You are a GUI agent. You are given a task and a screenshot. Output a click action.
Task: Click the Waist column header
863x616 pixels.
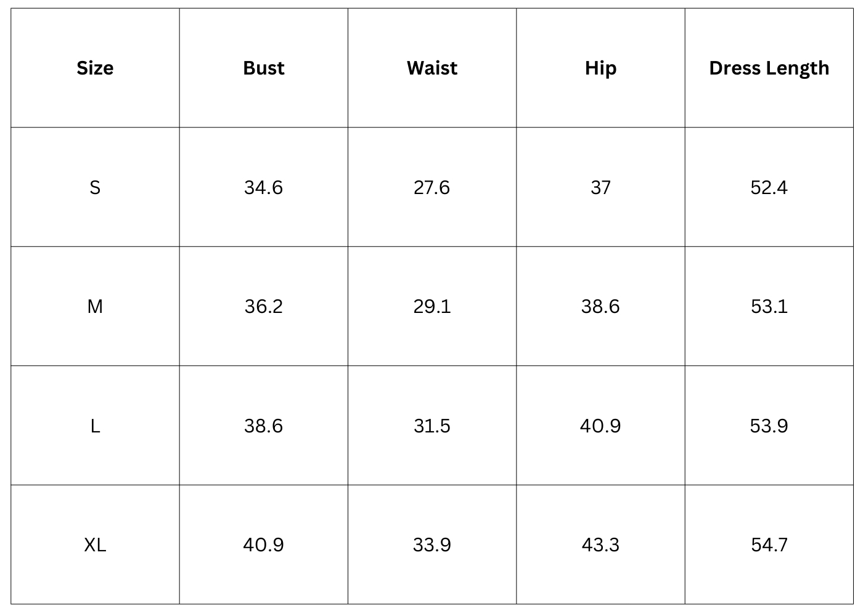pos(432,68)
